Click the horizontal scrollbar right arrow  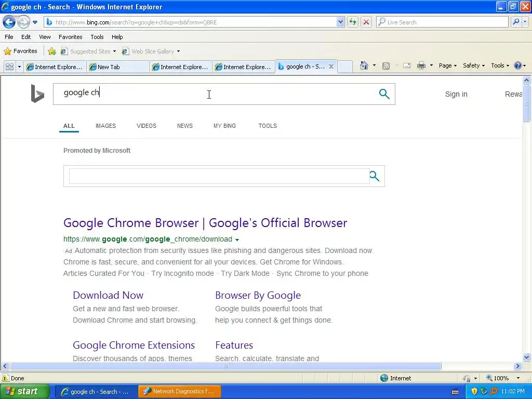pyautogui.click(x=517, y=366)
